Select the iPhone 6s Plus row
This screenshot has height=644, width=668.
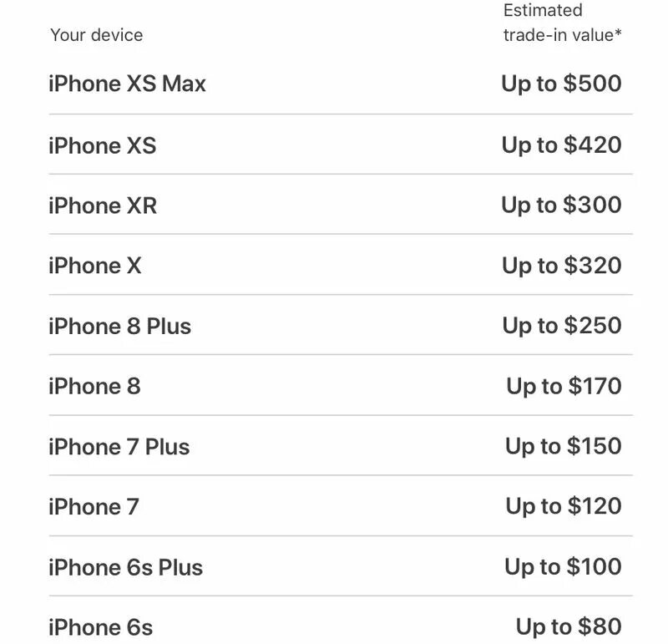tap(125, 567)
